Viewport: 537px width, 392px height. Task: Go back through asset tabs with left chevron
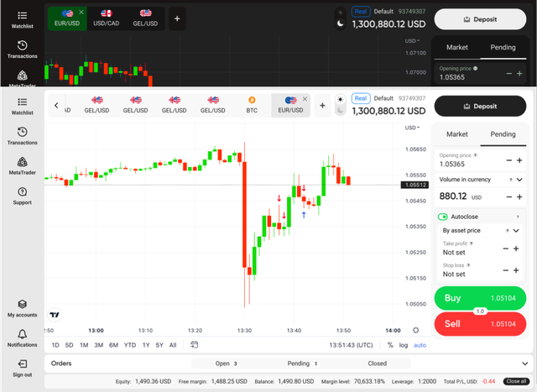pos(56,106)
